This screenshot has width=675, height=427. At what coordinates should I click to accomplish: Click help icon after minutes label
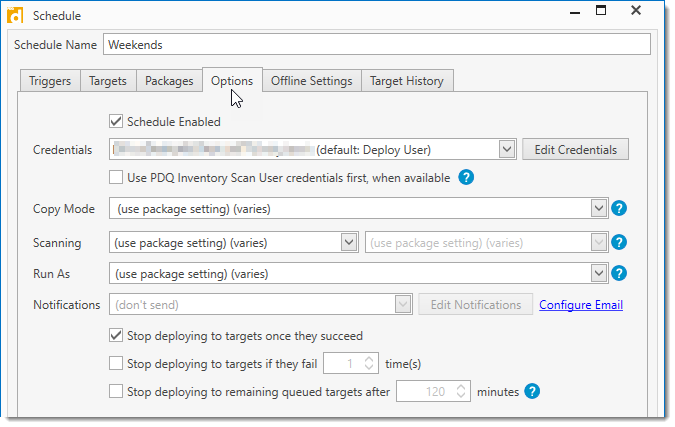(x=532, y=391)
